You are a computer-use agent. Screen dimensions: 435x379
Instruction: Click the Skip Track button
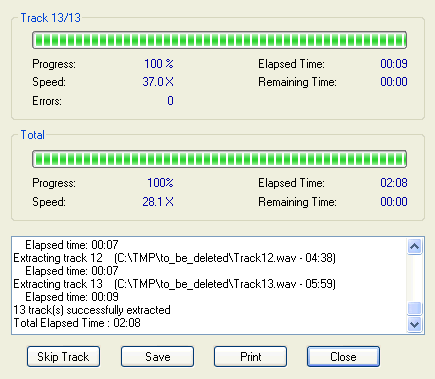tap(63, 357)
